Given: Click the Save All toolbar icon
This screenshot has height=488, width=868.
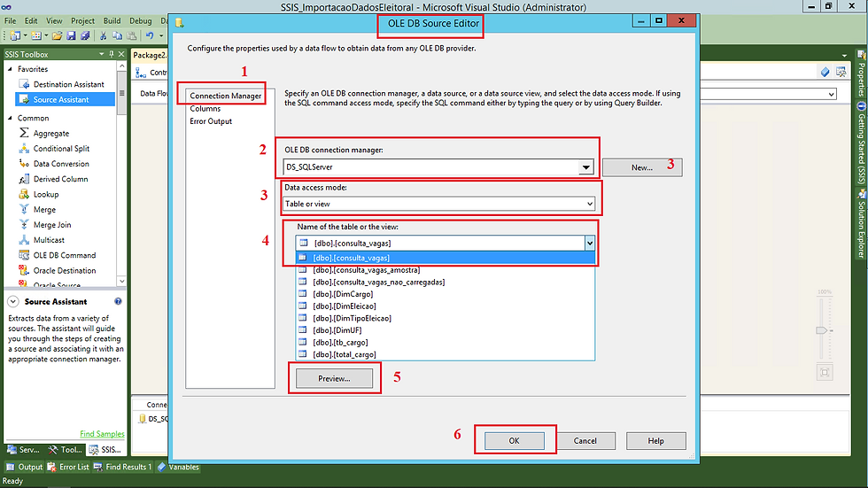Looking at the screenshot, I should click(85, 36).
